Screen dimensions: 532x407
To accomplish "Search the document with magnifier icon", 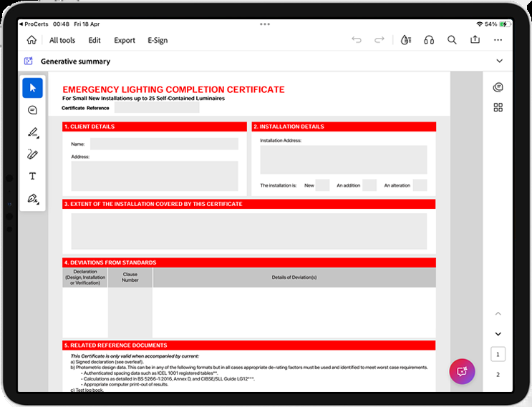I will pyautogui.click(x=452, y=40).
